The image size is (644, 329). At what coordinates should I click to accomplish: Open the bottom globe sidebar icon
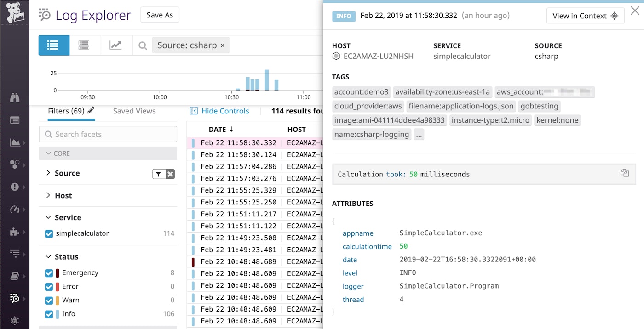(x=15, y=320)
